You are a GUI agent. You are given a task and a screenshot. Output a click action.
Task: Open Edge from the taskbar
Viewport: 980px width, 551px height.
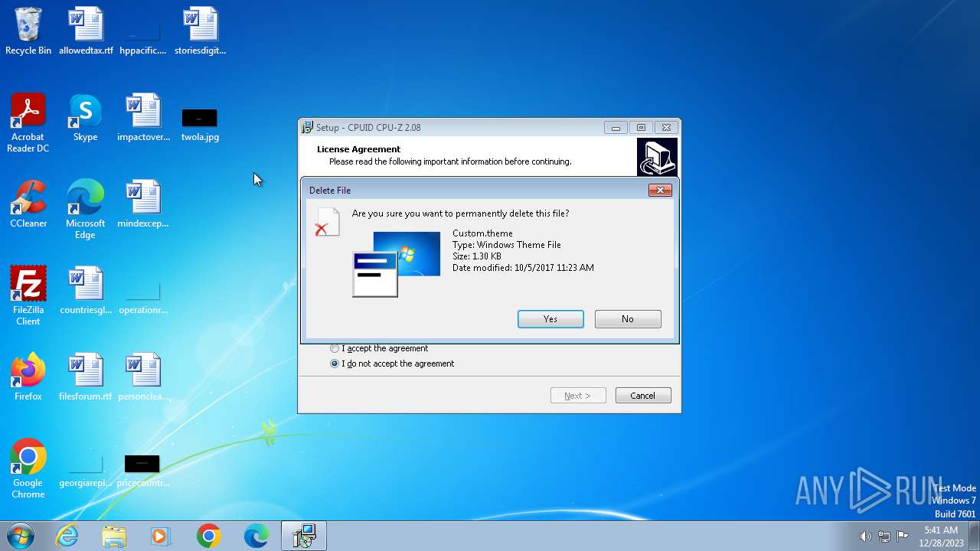tap(256, 536)
